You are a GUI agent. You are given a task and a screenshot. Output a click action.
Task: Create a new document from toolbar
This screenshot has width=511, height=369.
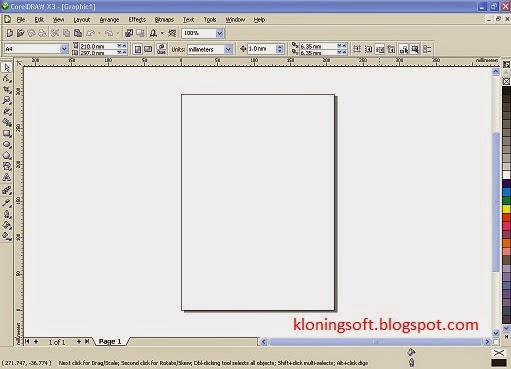10,33
